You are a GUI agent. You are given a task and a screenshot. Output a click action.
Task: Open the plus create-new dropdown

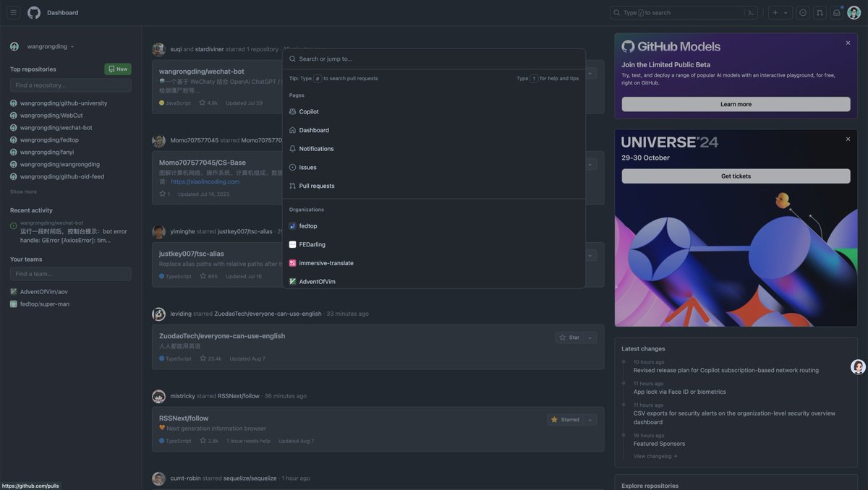(x=780, y=12)
